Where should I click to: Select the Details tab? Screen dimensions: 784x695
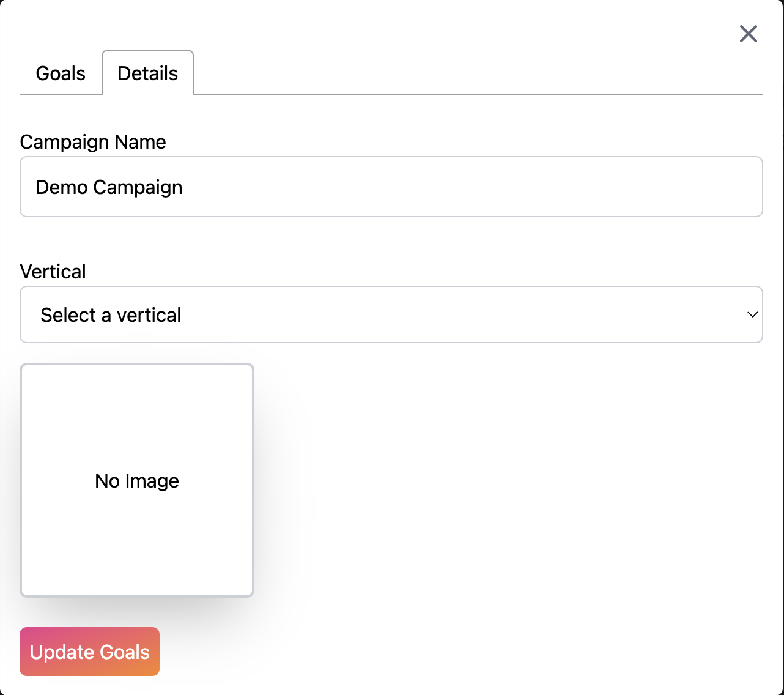147,72
